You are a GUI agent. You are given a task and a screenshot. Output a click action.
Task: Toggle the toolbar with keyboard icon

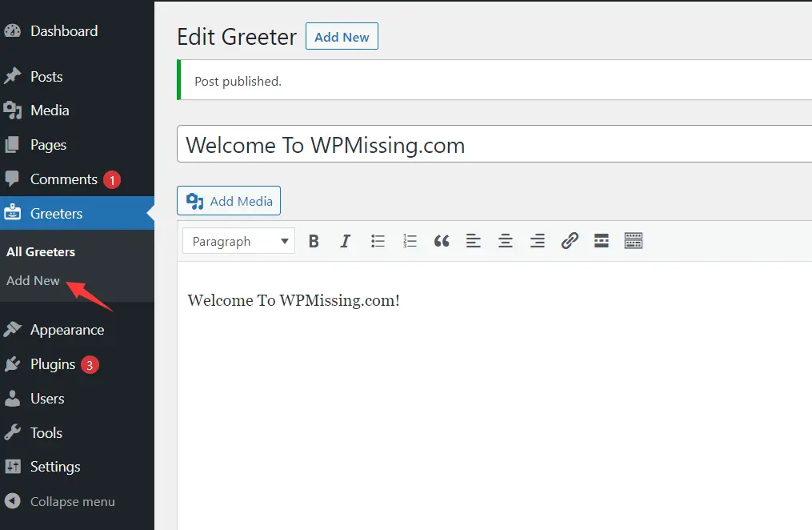[x=634, y=241]
